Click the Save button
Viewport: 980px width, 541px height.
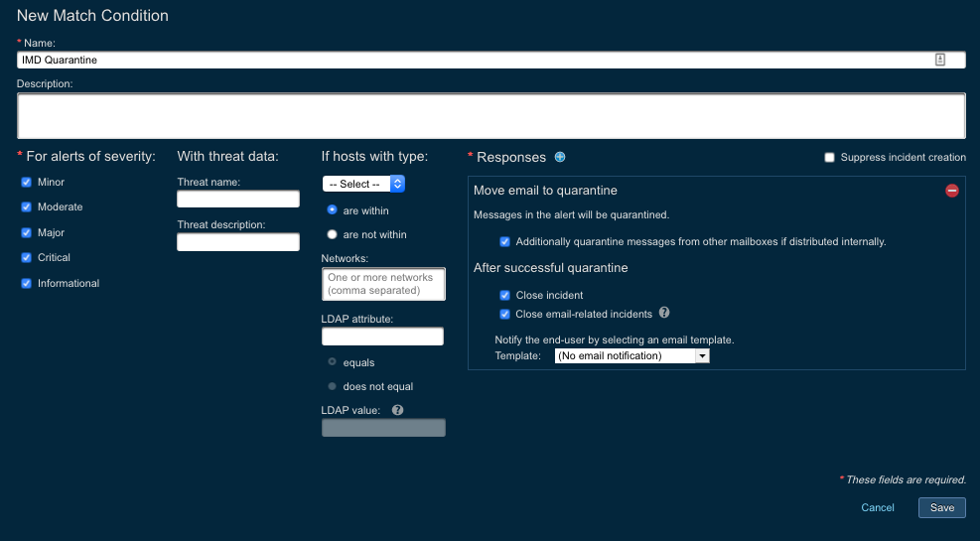pyautogui.click(x=941, y=507)
